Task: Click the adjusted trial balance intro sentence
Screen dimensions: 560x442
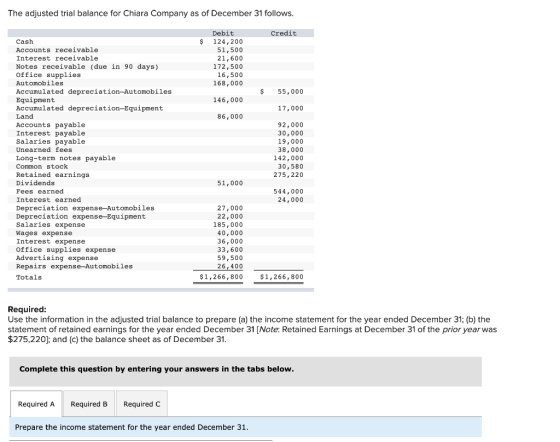Action: coord(150,13)
